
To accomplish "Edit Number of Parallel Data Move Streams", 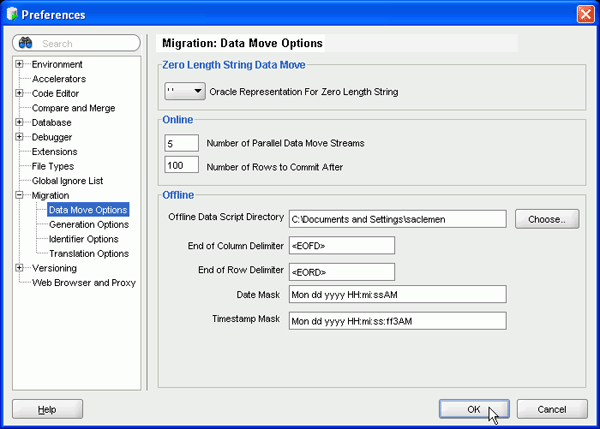I will tap(181, 143).
